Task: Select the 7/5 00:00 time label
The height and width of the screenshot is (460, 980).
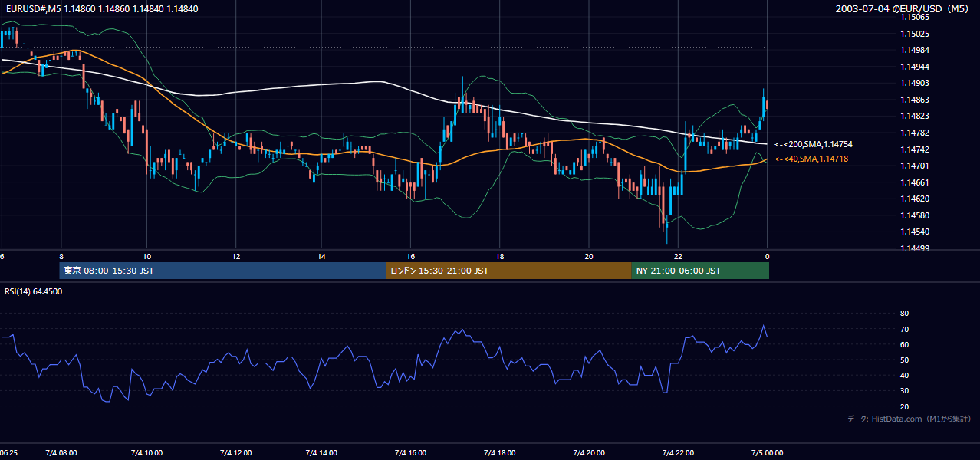Action: point(767,452)
